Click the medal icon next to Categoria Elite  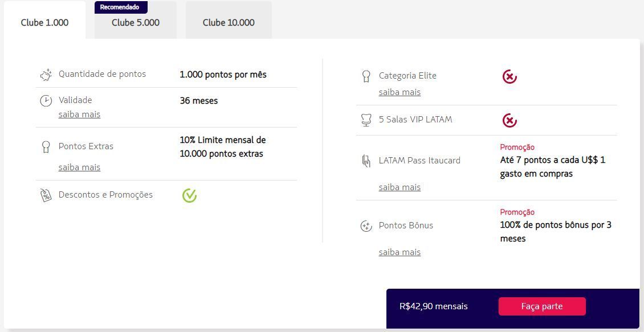(x=365, y=76)
